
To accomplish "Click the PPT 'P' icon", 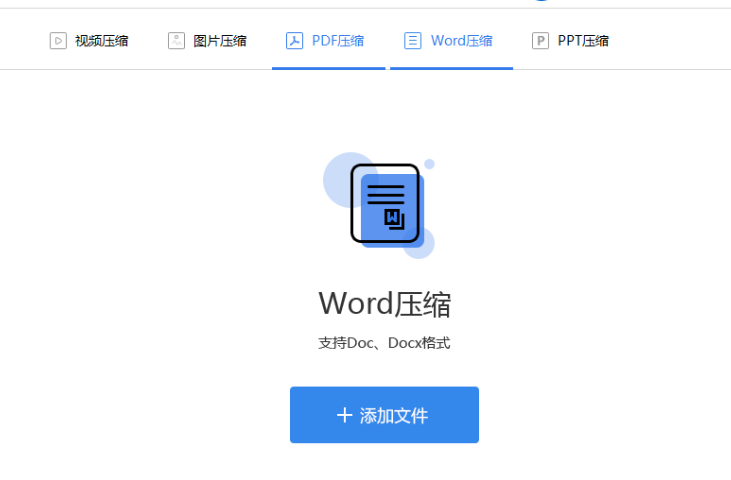I will [x=540, y=41].
